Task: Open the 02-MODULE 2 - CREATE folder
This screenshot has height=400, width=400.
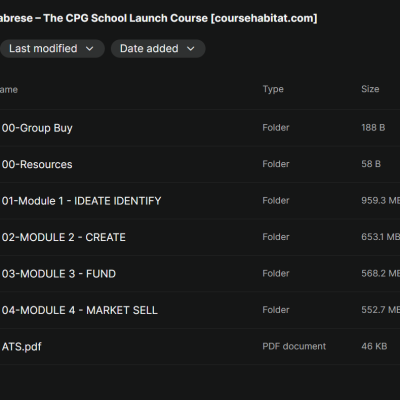Action: coord(64,237)
